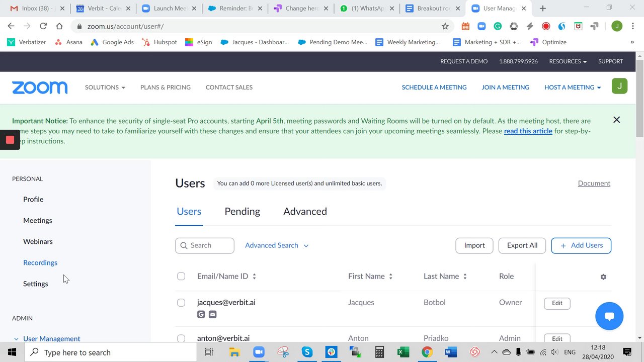This screenshot has height=362, width=644.
Task: Open the McAfee extension icon
Action: [x=578, y=26]
